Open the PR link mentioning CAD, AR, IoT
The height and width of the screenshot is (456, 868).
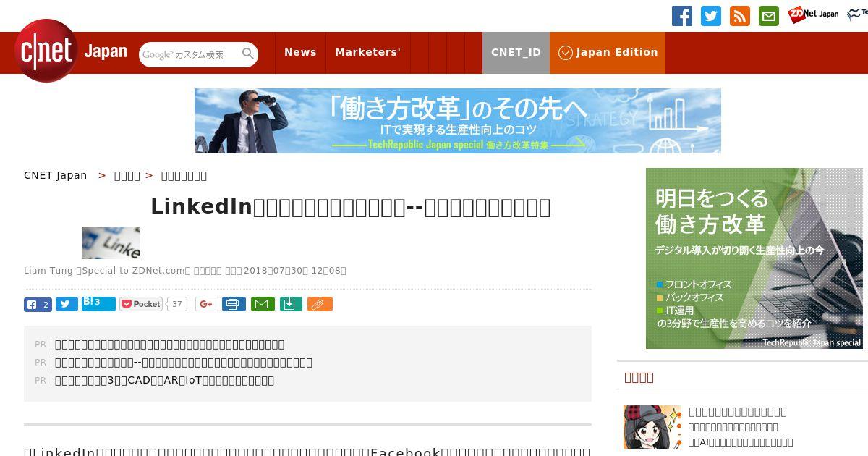tap(164, 381)
